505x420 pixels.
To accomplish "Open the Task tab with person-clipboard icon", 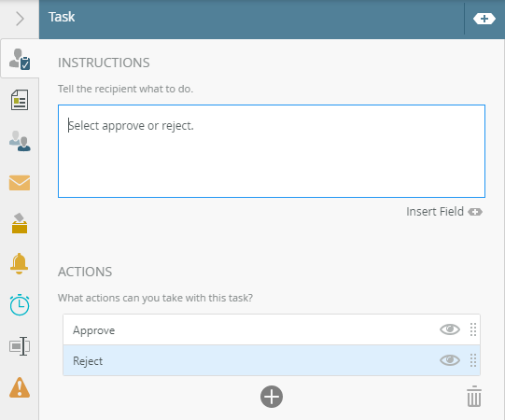I will pos(20,59).
